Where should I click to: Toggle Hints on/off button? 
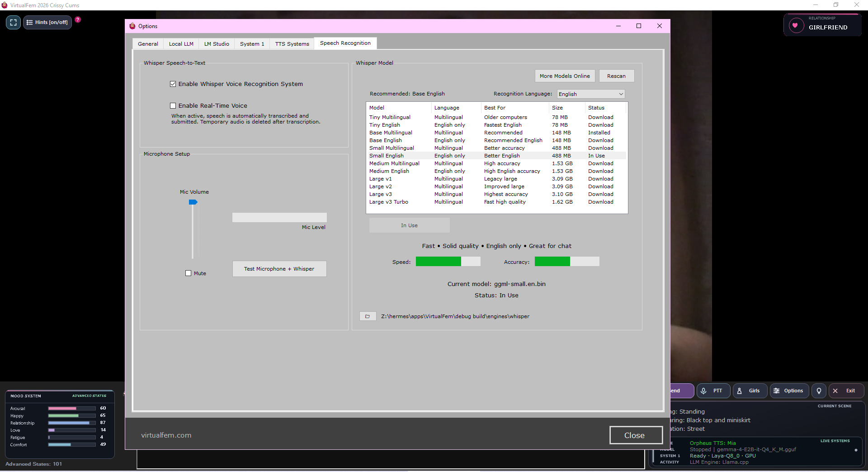point(47,22)
